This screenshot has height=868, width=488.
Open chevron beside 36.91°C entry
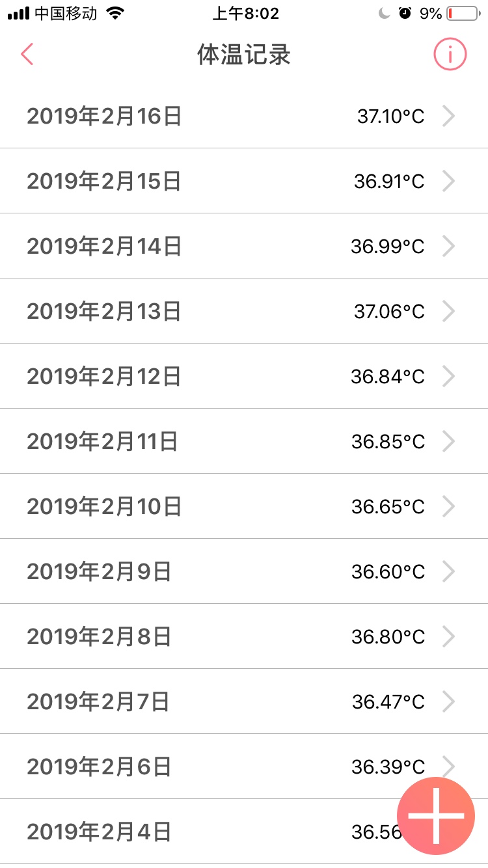tap(448, 182)
